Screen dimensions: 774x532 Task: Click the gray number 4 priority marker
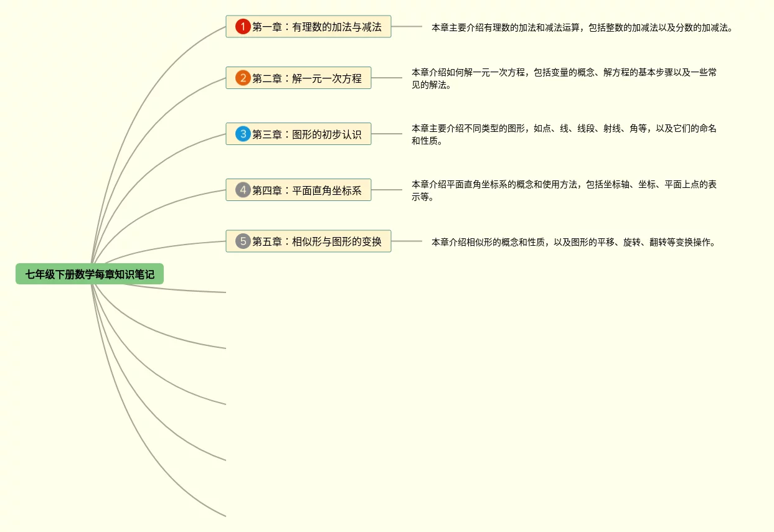point(243,190)
